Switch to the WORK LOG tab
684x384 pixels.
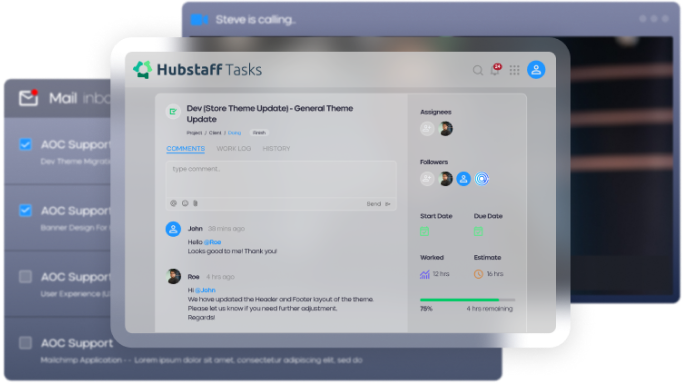click(234, 149)
